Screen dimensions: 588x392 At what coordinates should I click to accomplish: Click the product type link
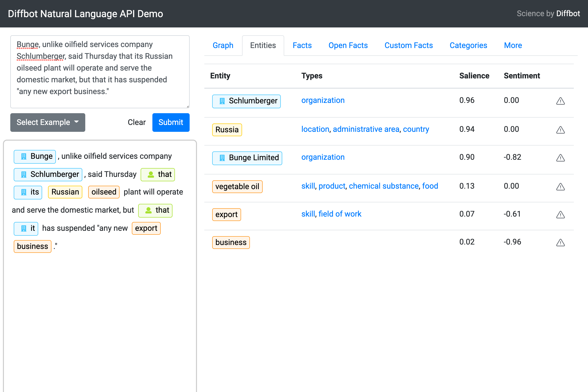coord(332,186)
